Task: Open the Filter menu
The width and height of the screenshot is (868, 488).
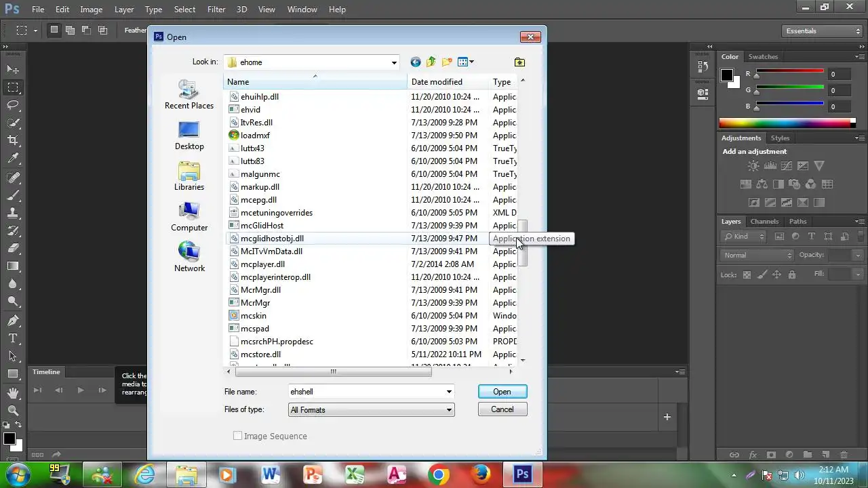Action: [x=216, y=9]
